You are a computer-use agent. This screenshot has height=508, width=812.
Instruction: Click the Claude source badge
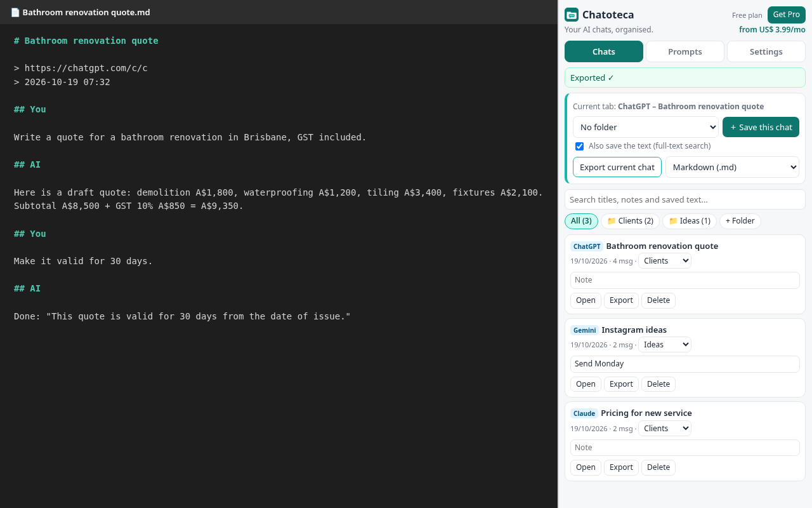coord(584,413)
